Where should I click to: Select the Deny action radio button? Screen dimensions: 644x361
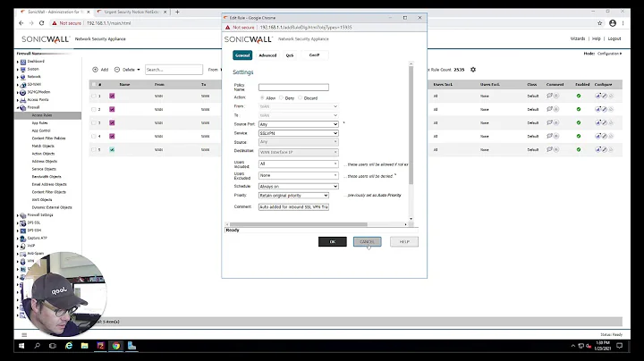tap(282, 98)
